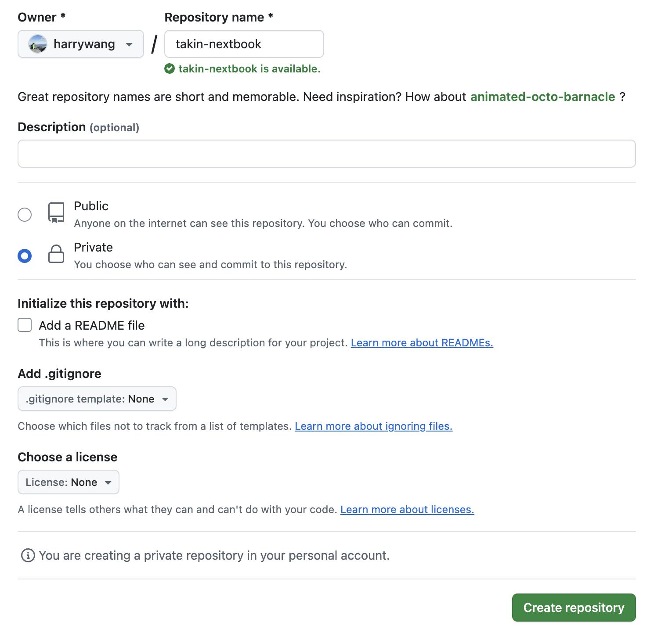Enable the Add a README file checkbox
Screen dimensions: 672x633
click(x=25, y=325)
